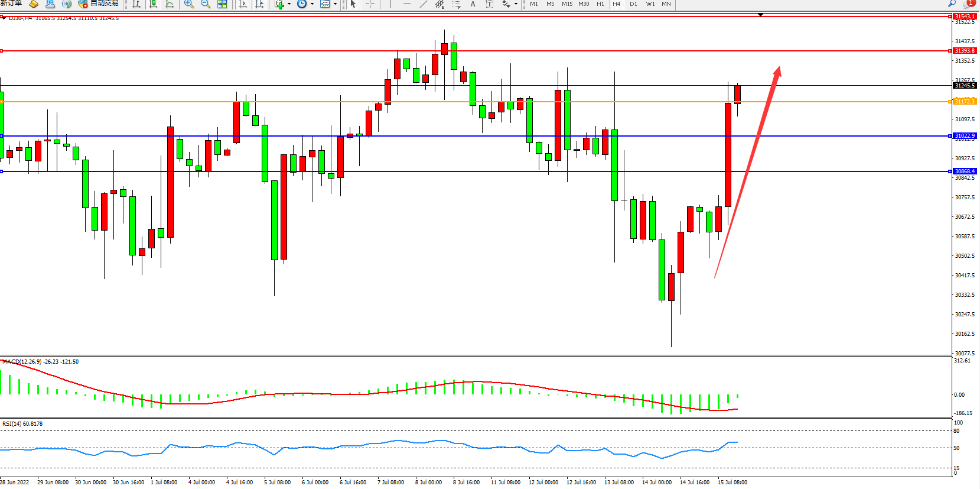The width and height of the screenshot is (980, 489).
Task: Click the 新订单 new order button
Action: point(11,4)
